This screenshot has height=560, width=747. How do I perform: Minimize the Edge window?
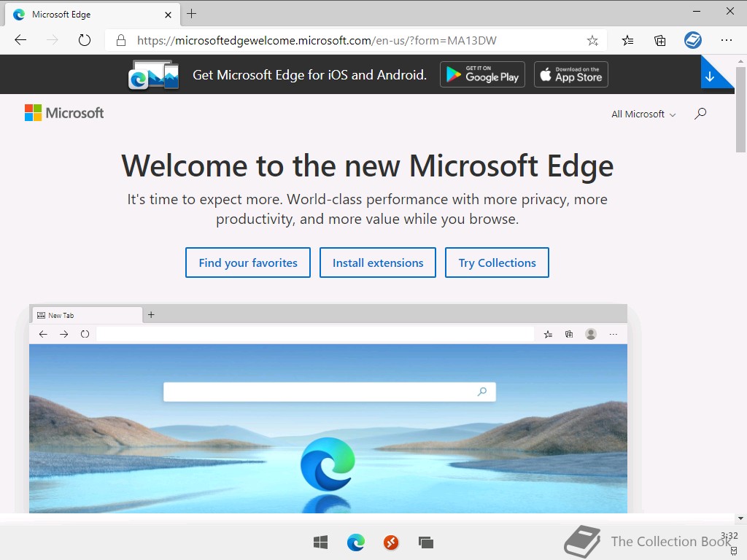click(697, 12)
